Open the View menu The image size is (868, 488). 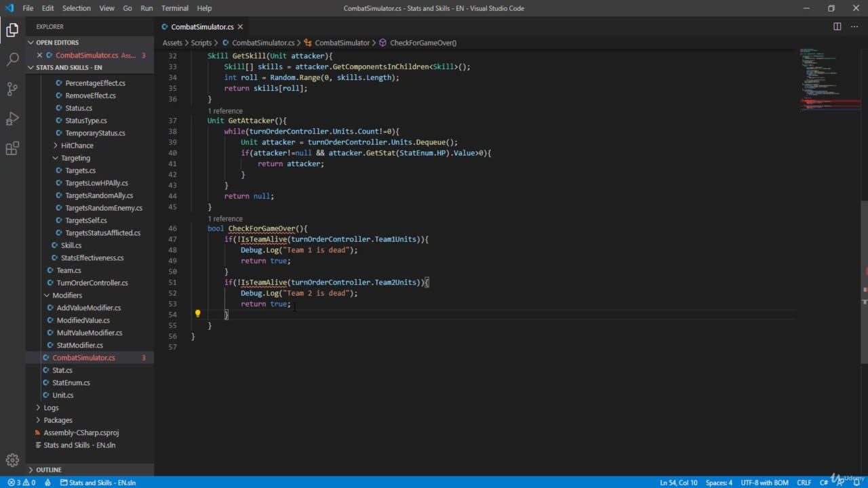[106, 8]
